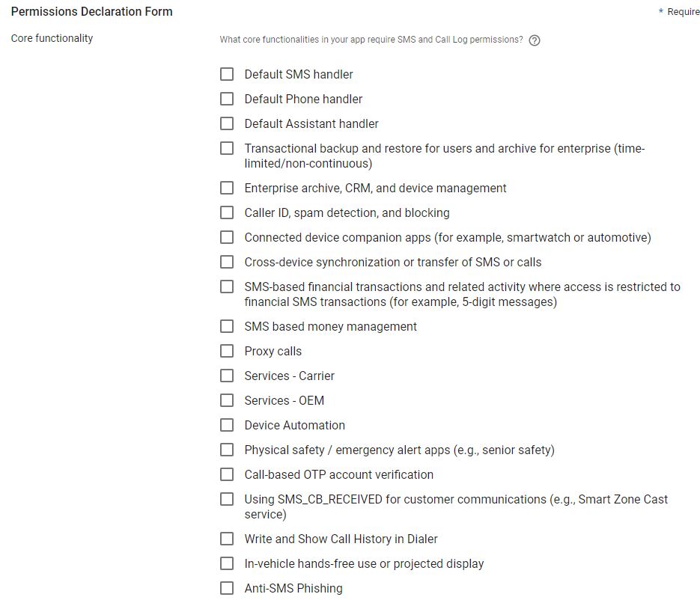This screenshot has width=700, height=603.
Task: Select Transactional backup and restore checkbox
Action: [227, 148]
